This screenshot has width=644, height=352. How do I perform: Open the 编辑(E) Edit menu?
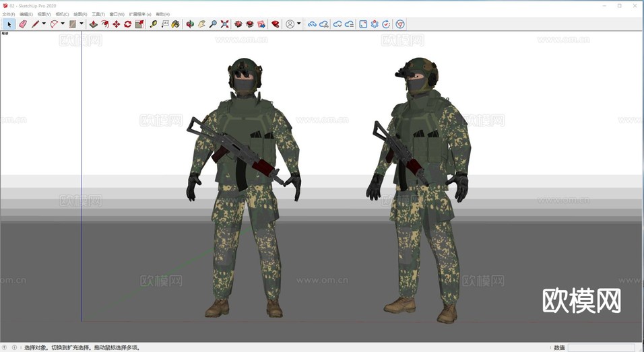pyautogui.click(x=26, y=14)
